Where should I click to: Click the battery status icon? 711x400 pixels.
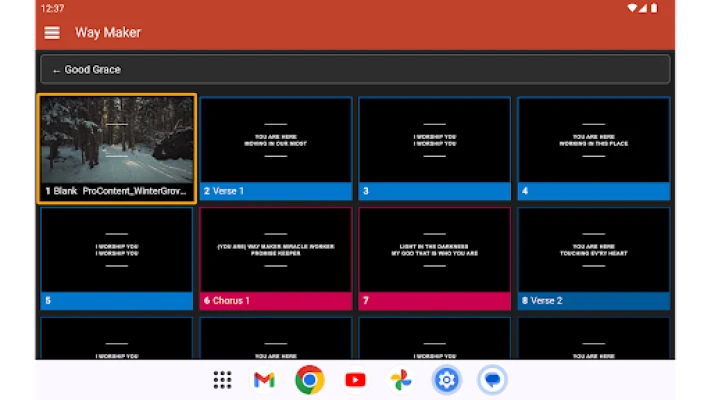(654, 8)
